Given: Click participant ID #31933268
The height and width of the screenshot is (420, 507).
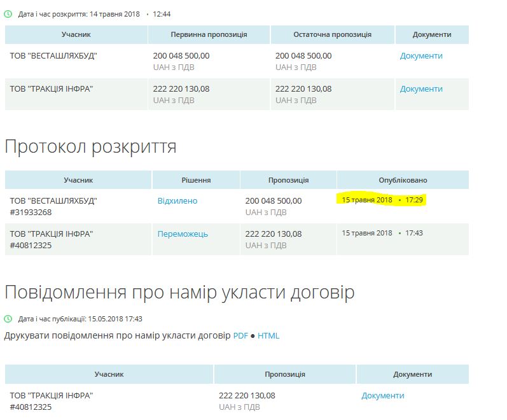Looking at the screenshot, I should [x=31, y=212].
